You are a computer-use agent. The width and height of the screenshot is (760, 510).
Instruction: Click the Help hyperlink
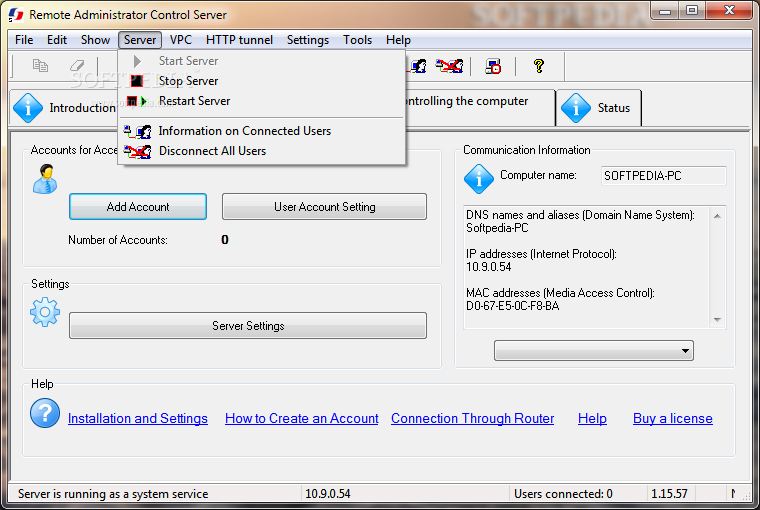pos(592,418)
